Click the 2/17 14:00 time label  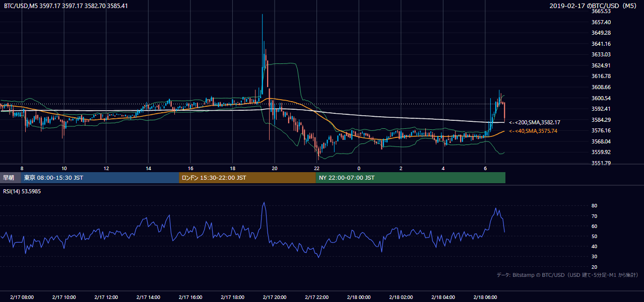[x=148, y=297]
